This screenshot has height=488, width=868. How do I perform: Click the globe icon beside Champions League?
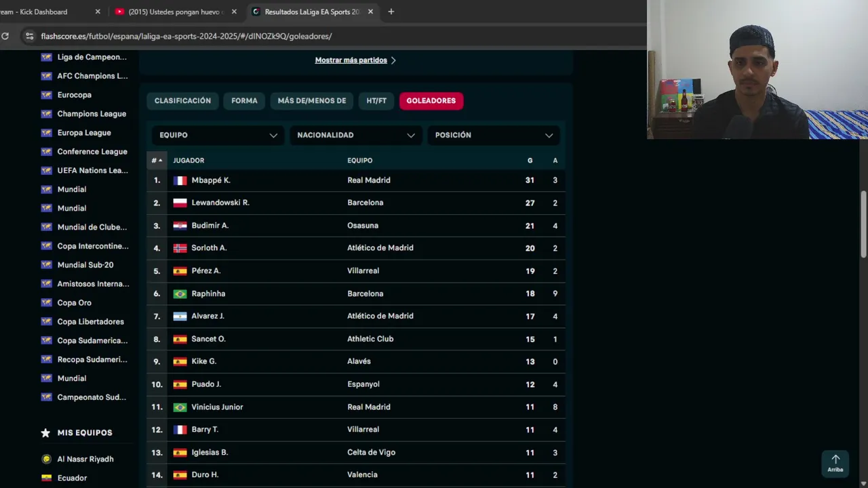(46, 114)
